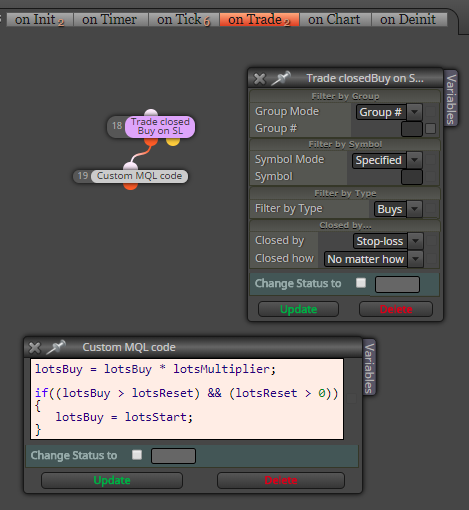
Task: Close the Trade closed Buy on SL panel
Action: coord(260,79)
